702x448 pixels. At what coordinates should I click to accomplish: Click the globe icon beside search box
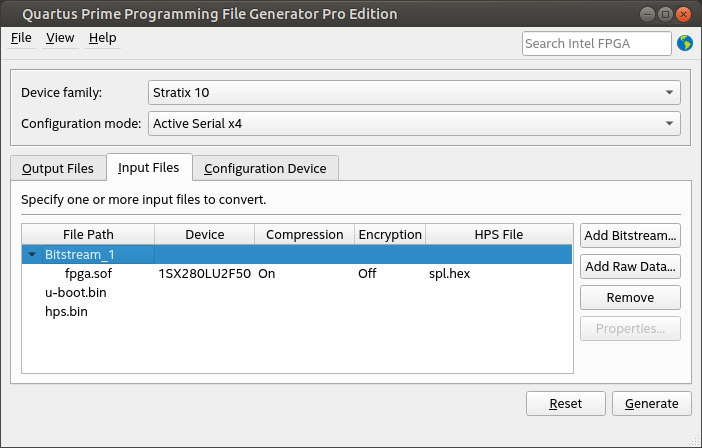pos(685,43)
